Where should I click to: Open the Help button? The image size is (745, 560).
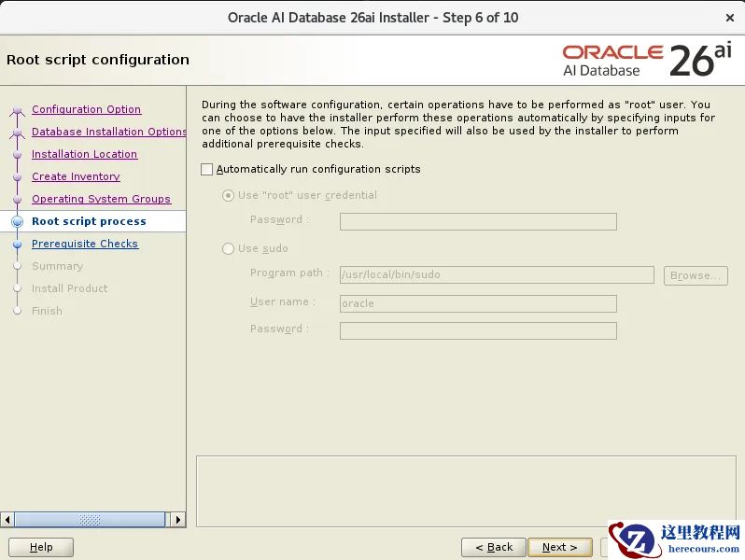41,547
